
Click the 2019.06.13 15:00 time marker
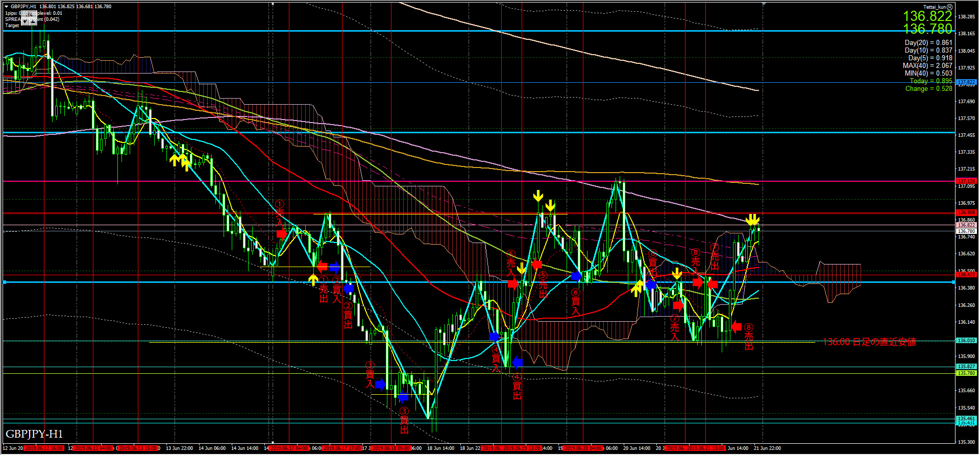138,448
